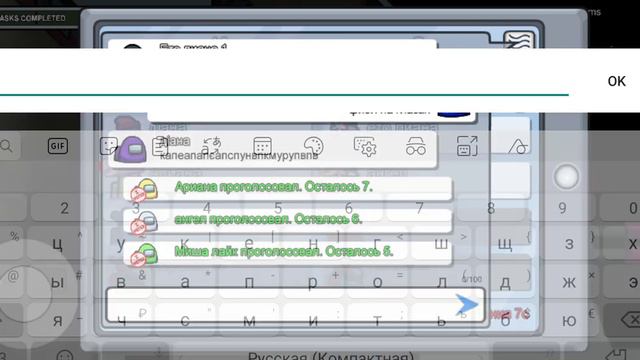Tap the green crewmate voted icon

pyautogui.click(x=144, y=254)
